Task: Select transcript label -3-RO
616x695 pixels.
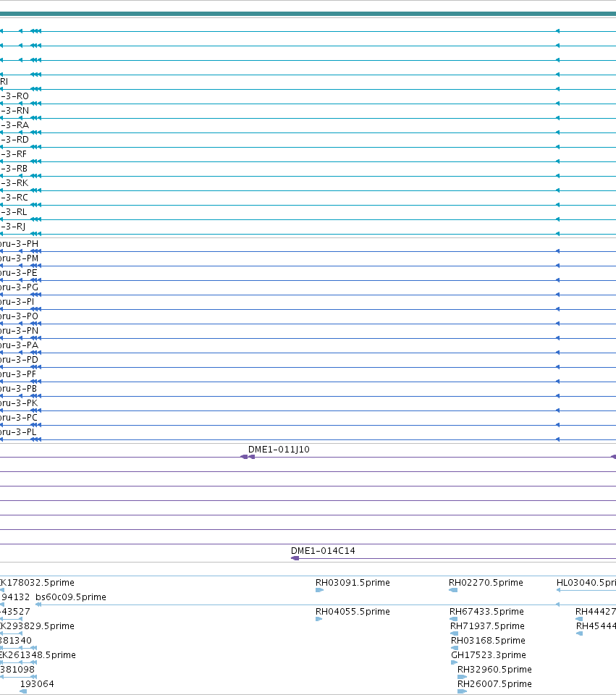Action: [x=14, y=96]
